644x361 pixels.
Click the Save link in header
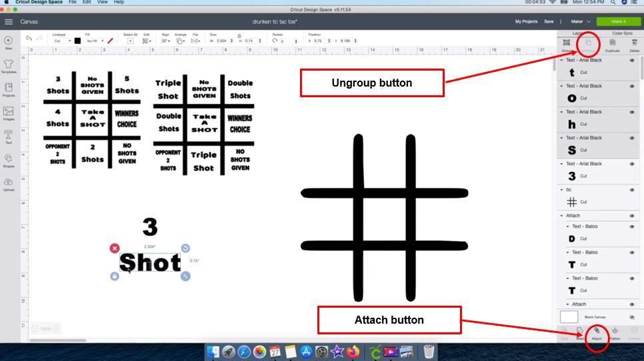click(x=549, y=21)
